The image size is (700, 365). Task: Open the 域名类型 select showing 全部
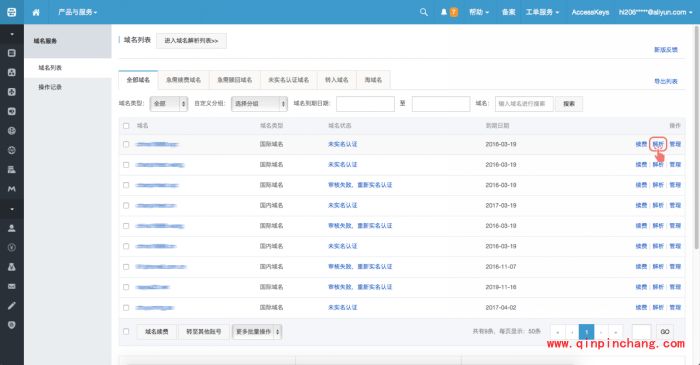(x=169, y=104)
